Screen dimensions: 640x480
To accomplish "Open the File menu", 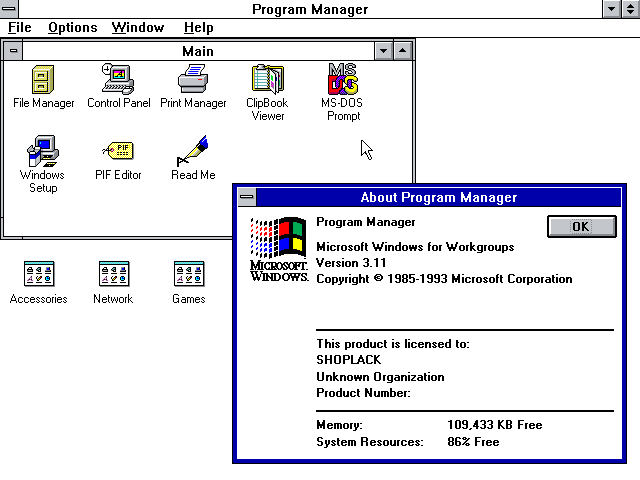I will click(x=20, y=28).
